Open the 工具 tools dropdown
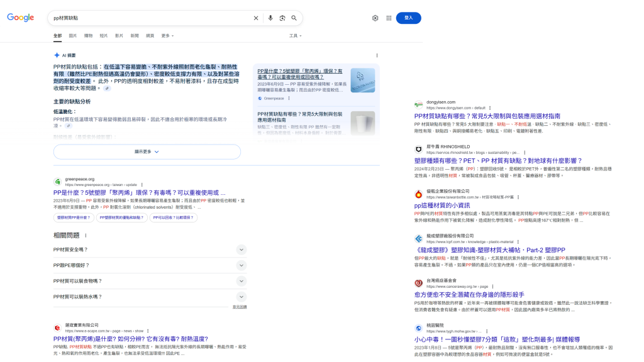The width and height of the screenshot is (644, 362). tap(295, 36)
